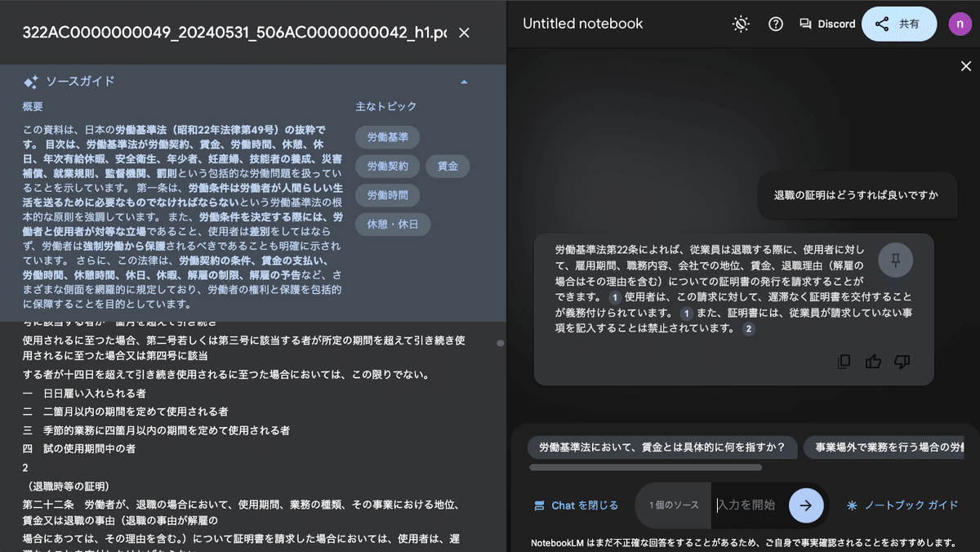Image resolution: width=980 pixels, height=552 pixels.
Task: Give thumbs up on the response
Action: (872, 361)
